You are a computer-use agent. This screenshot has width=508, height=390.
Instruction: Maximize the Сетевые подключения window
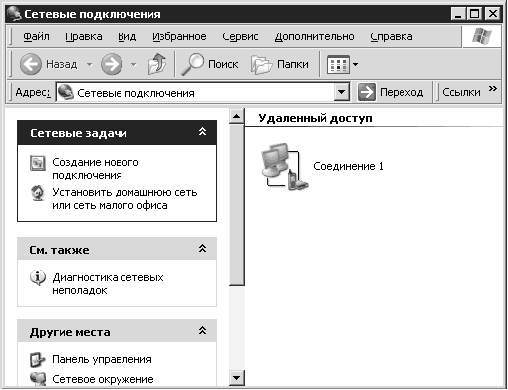475,14
